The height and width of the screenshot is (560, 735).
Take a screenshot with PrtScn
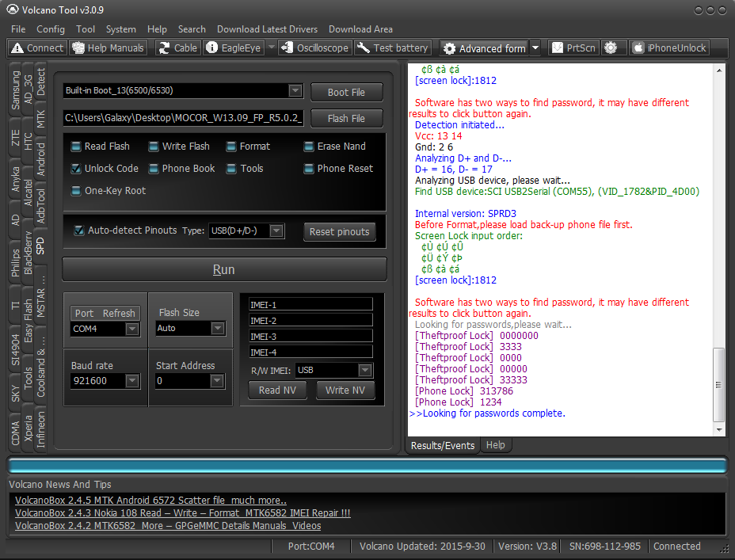[573, 48]
